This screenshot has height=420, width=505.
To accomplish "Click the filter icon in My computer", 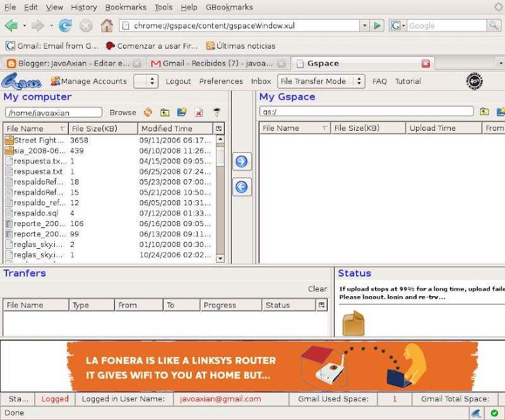I will (217, 112).
